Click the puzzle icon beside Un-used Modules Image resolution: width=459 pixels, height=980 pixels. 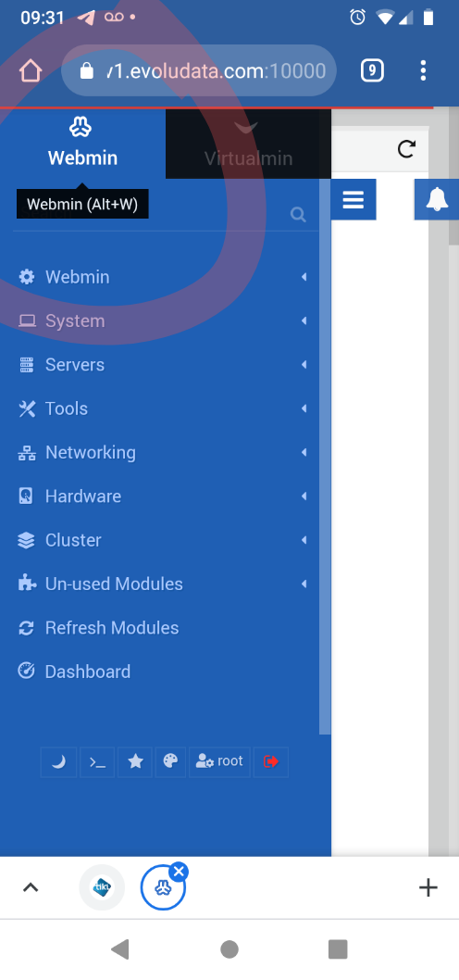tap(26, 584)
